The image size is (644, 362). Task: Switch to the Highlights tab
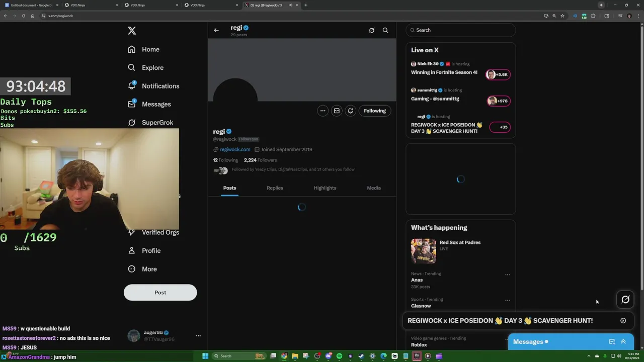[x=325, y=188]
